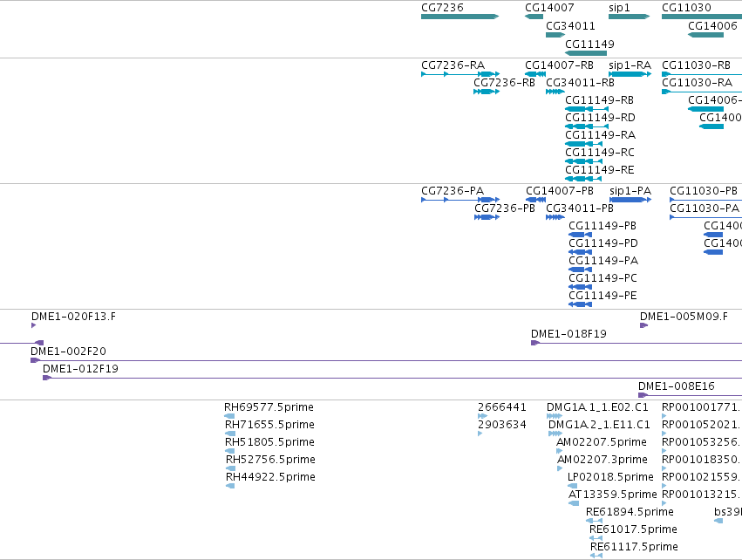Click the CG11030-RA transcript label
This screenshot has width=742, height=560.
click(x=697, y=83)
